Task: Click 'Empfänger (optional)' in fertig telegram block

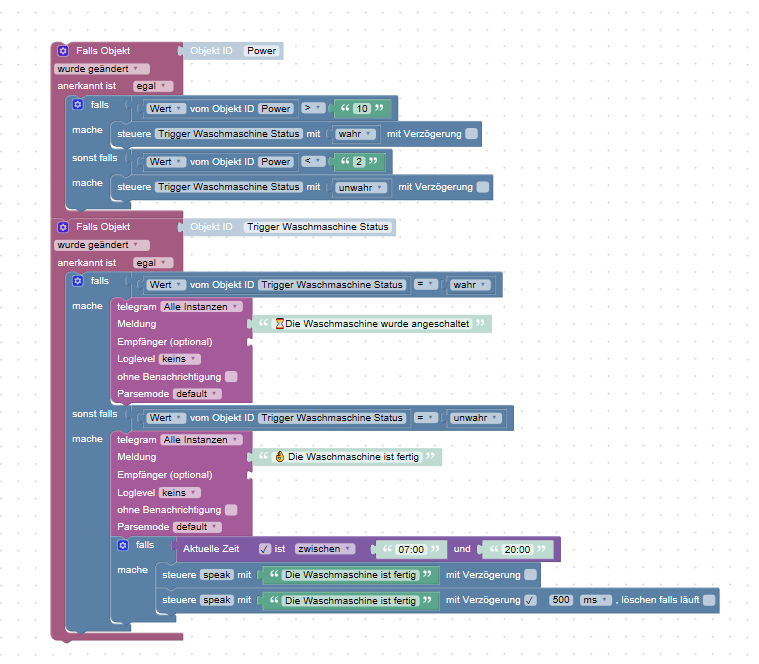Action: pyautogui.click(x=165, y=475)
